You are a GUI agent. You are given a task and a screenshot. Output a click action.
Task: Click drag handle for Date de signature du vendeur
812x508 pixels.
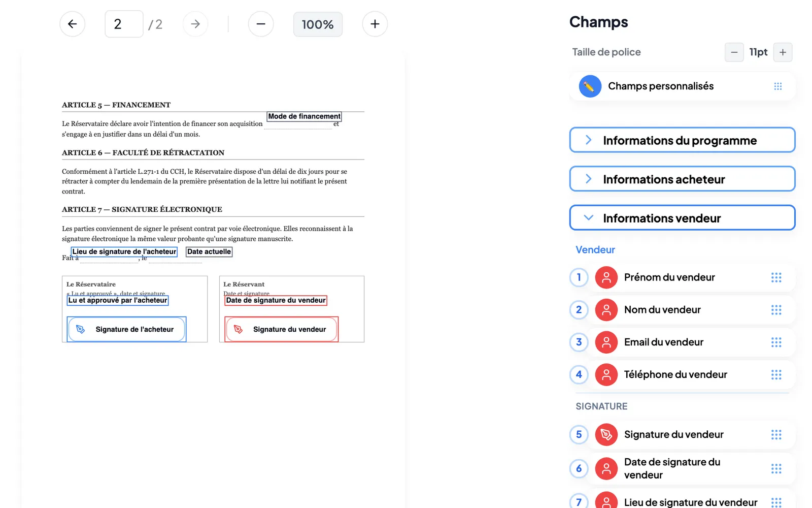pos(776,469)
